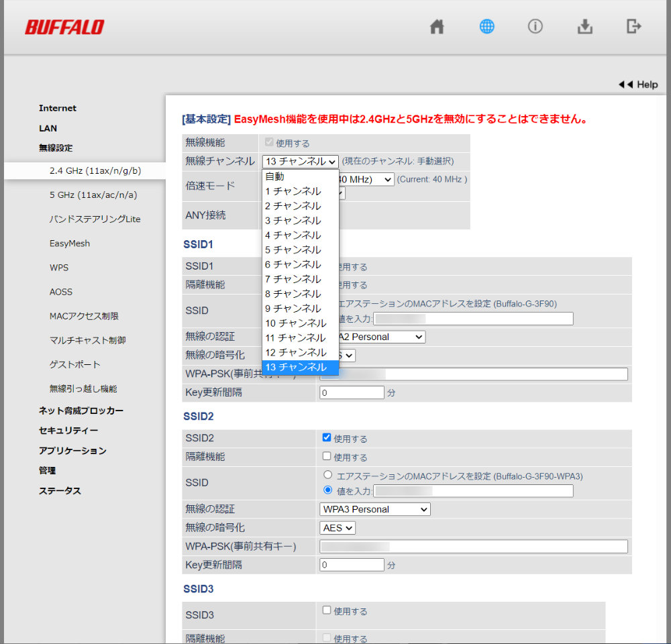Click SSID1 SSID value input field

473,319
